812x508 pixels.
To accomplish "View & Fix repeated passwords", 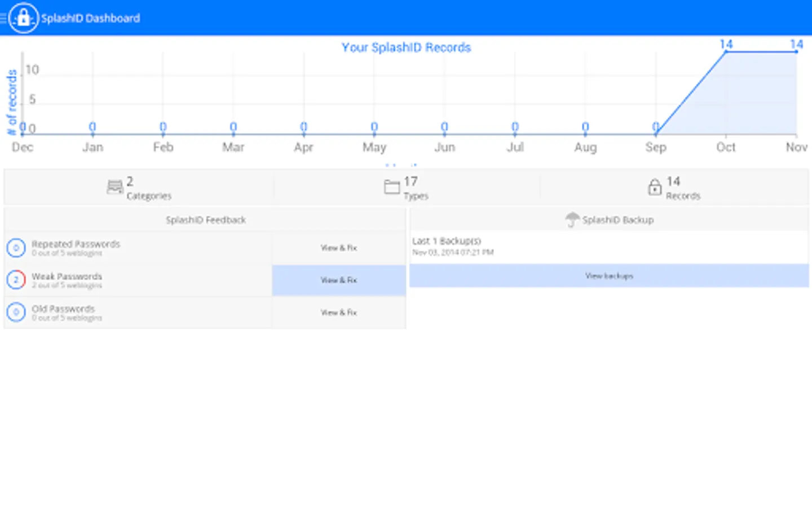I will click(339, 248).
